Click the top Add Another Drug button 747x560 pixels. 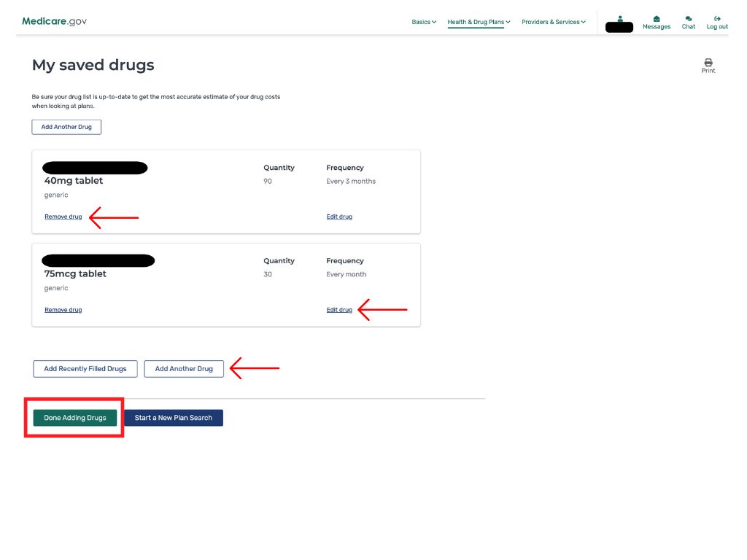(66, 127)
